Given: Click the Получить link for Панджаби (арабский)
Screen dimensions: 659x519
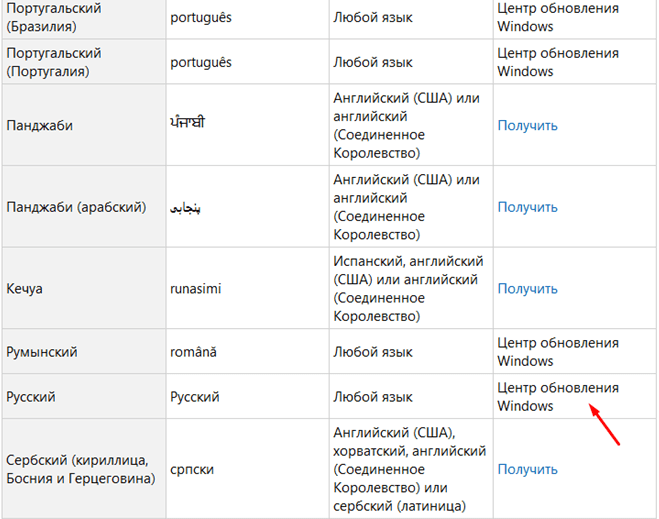Looking at the screenshot, I should pos(527,207).
